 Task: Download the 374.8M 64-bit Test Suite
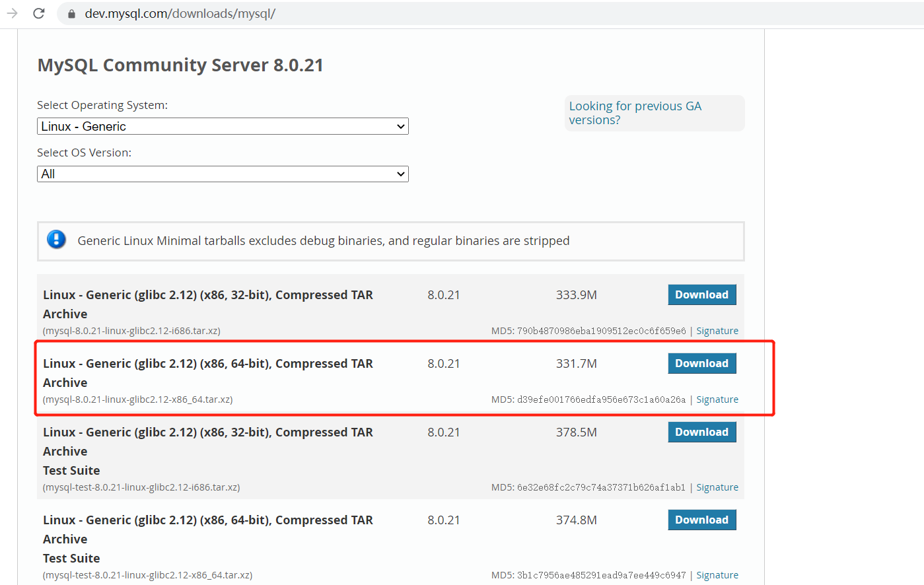pos(701,520)
